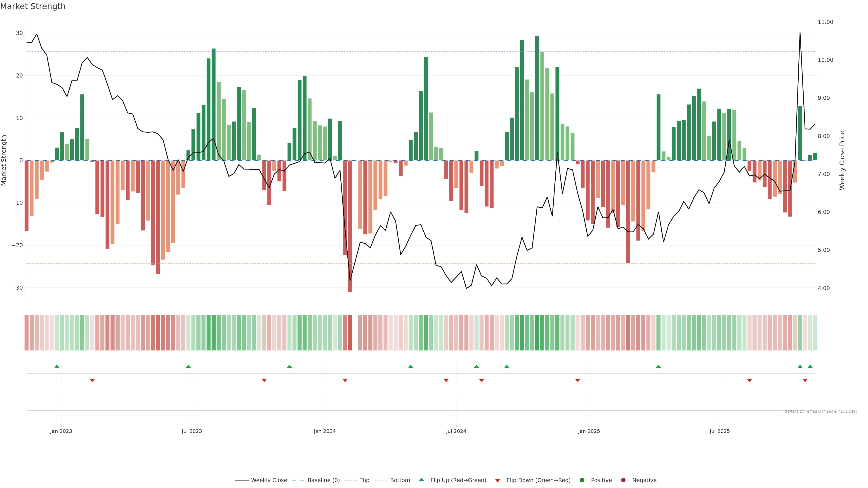Click the rightmost green flip-up triangle marker

[810, 366]
